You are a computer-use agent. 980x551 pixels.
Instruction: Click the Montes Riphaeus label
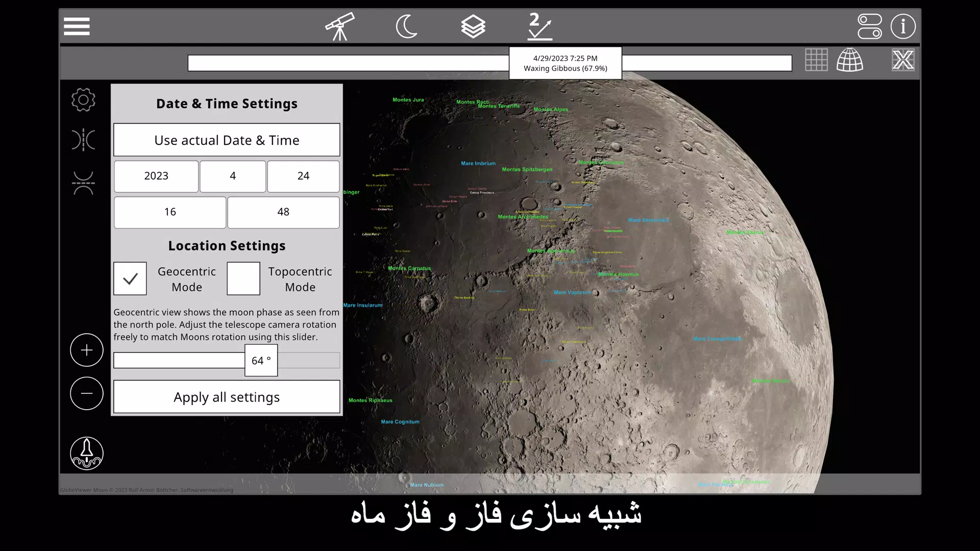coord(371,400)
